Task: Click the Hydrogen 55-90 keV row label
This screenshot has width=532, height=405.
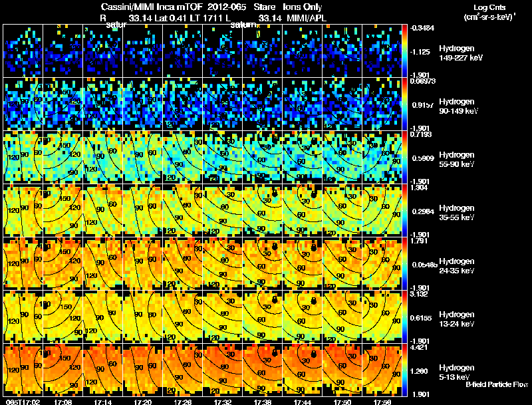Action: coord(457,160)
